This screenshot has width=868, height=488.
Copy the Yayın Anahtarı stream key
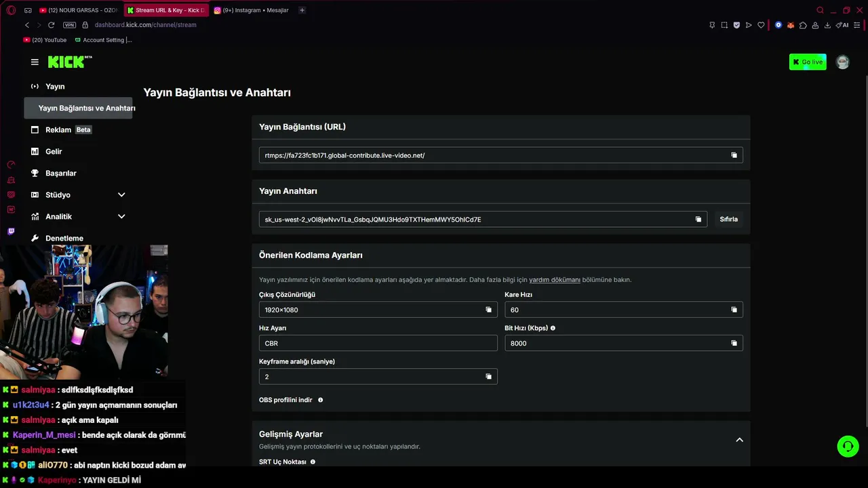[x=698, y=219]
